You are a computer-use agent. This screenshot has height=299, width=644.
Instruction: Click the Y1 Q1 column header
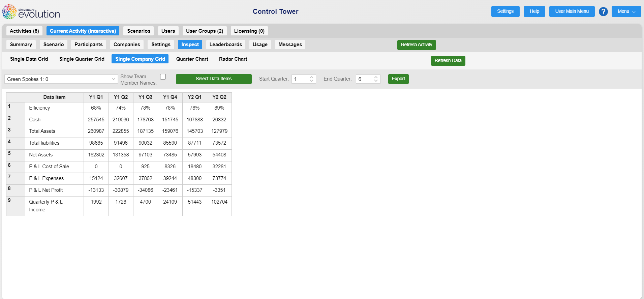(x=96, y=97)
